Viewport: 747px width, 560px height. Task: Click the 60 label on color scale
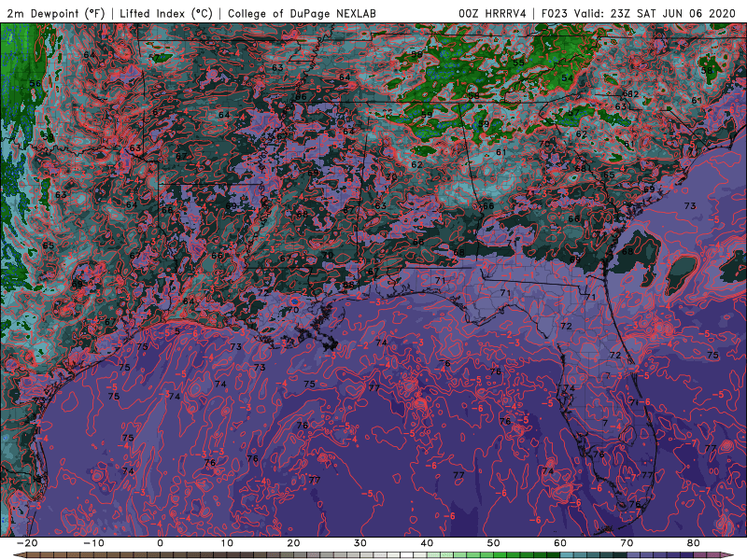point(560,543)
